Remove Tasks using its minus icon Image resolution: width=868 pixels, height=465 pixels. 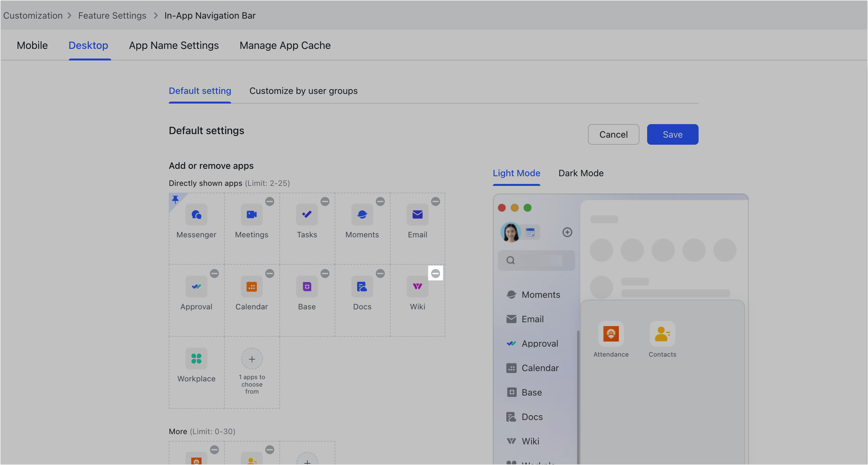[325, 202]
